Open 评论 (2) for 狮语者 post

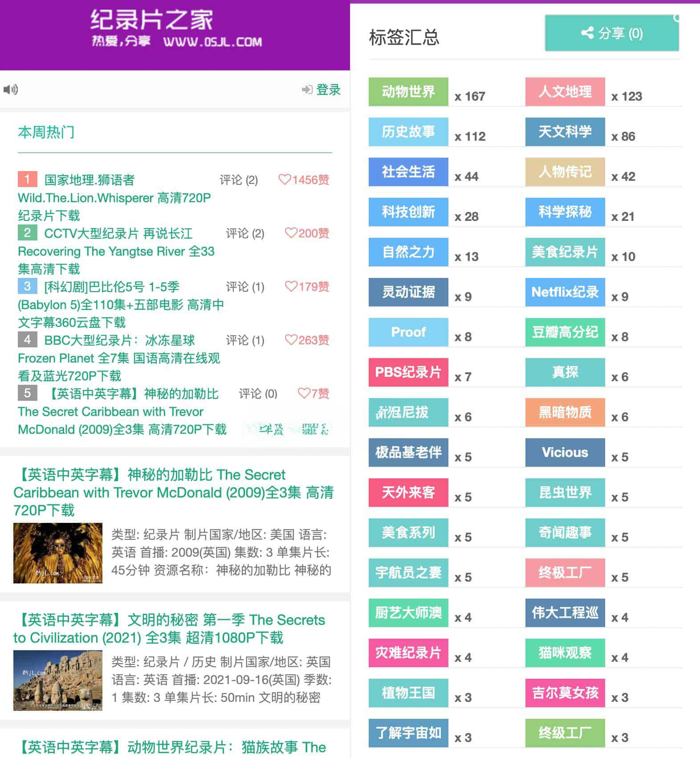coord(239,180)
